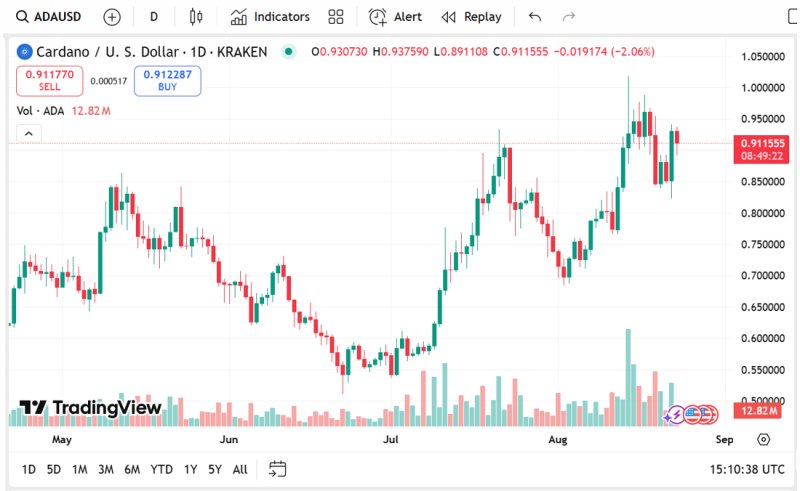Open the indicator templates grid icon

pos(336,17)
